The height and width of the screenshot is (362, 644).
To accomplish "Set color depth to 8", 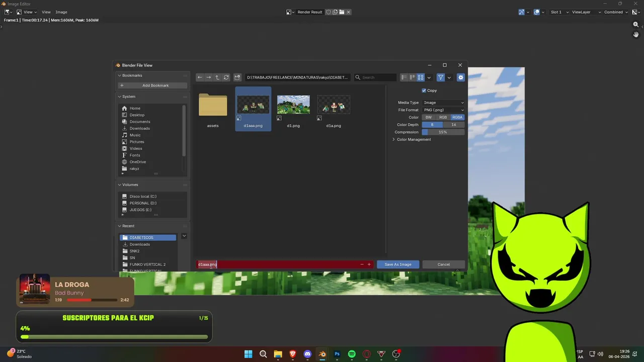I will click(x=432, y=125).
